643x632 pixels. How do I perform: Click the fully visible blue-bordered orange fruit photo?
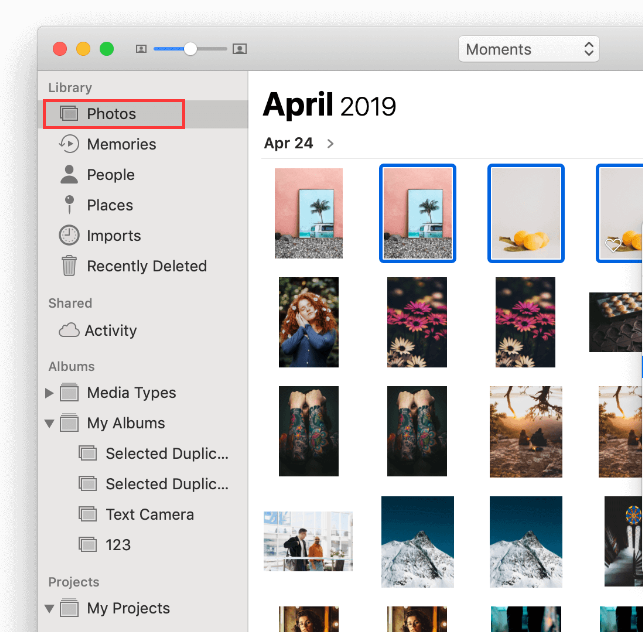tap(526, 213)
